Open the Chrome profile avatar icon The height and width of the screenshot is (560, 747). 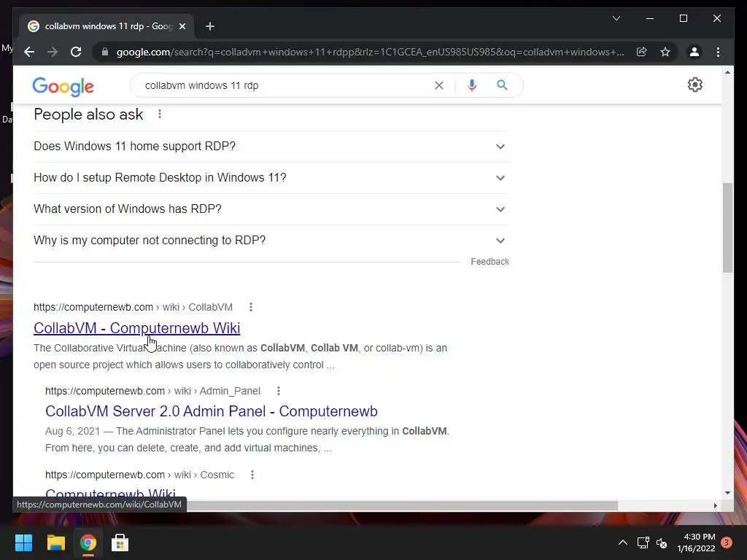(694, 52)
